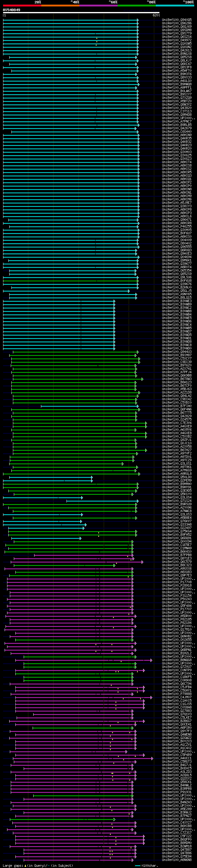The image size is (197, 868).
Task: Select hit label UniRef100_Q76KV7
Action: click(177, 521)
